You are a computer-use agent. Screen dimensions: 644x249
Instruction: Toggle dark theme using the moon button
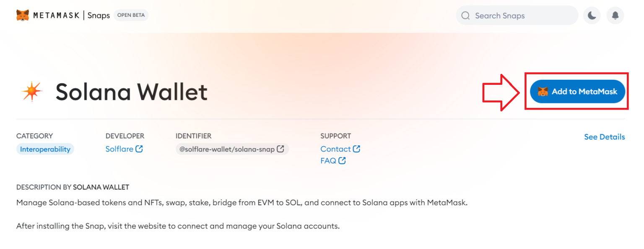tap(592, 15)
